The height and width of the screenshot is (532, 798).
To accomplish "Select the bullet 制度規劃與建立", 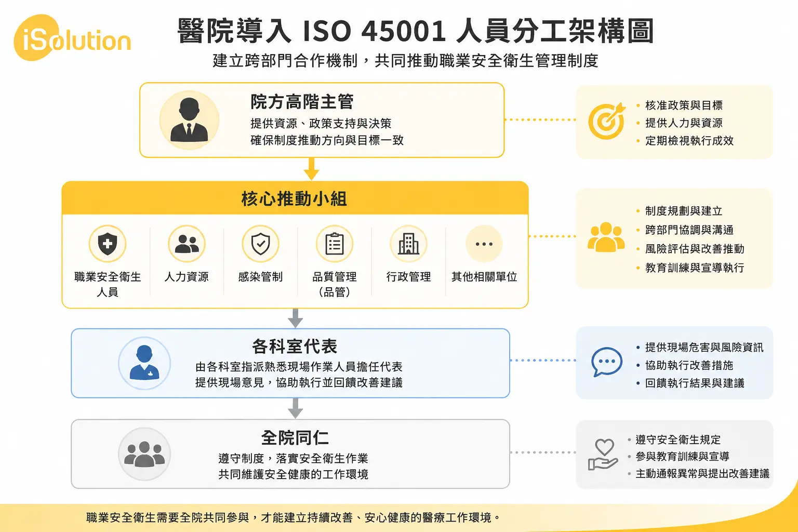I will (x=684, y=211).
